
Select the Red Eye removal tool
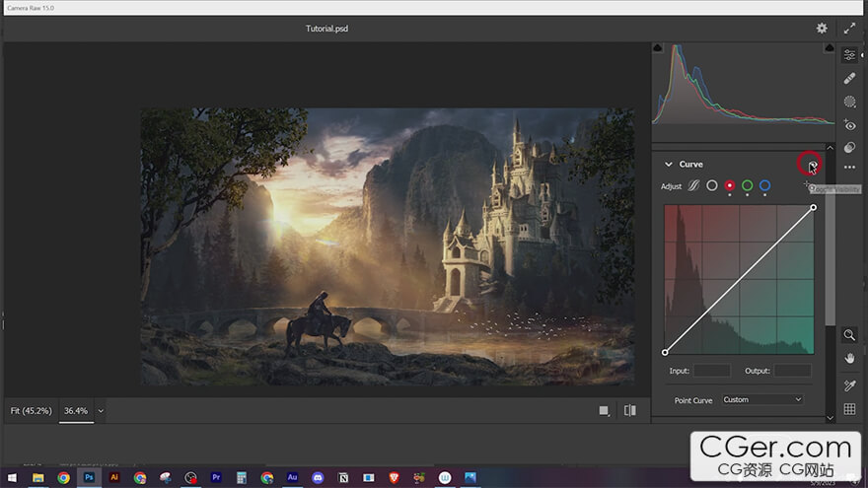[x=849, y=125]
